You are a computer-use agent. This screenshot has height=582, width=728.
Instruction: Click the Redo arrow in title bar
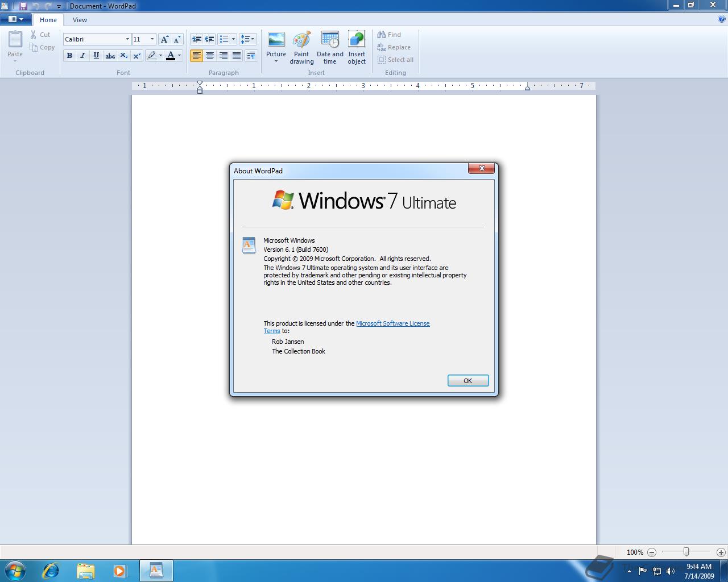point(48,6)
